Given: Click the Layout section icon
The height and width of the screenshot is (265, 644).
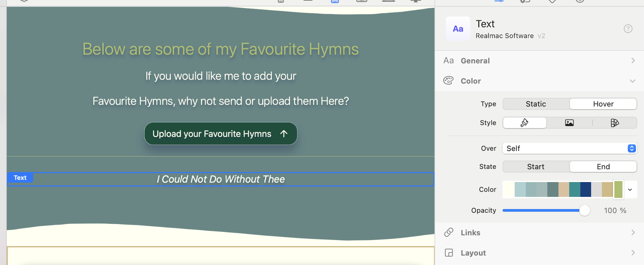Looking at the screenshot, I should (449, 253).
